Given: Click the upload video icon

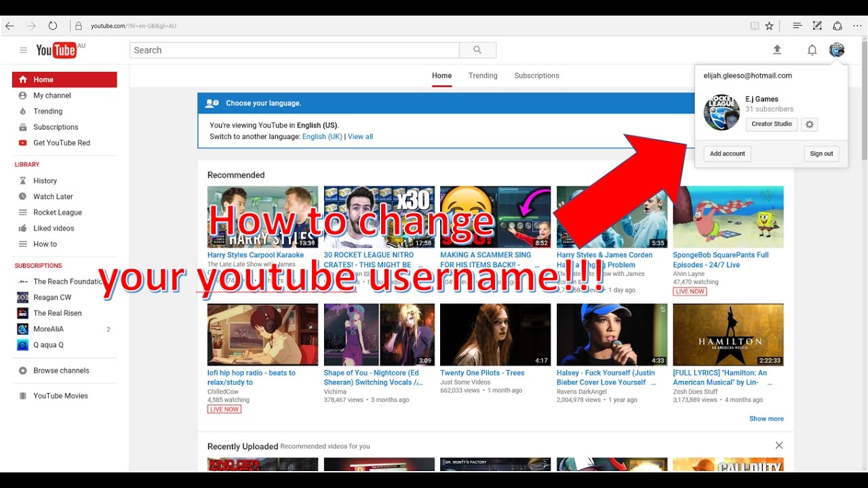Looking at the screenshot, I should coord(777,49).
